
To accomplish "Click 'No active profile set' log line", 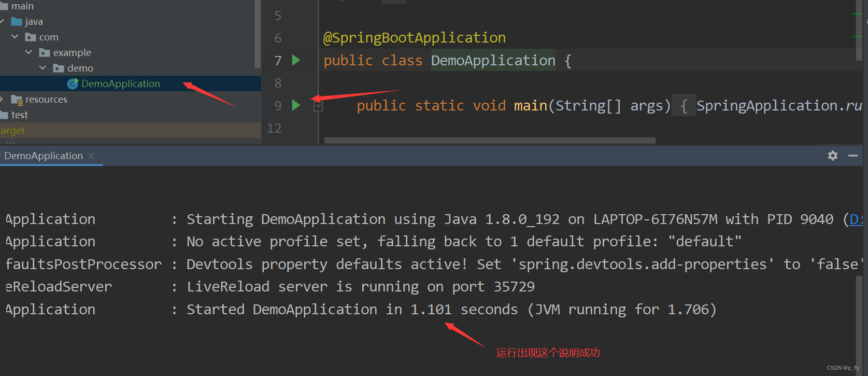I will point(464,242).
